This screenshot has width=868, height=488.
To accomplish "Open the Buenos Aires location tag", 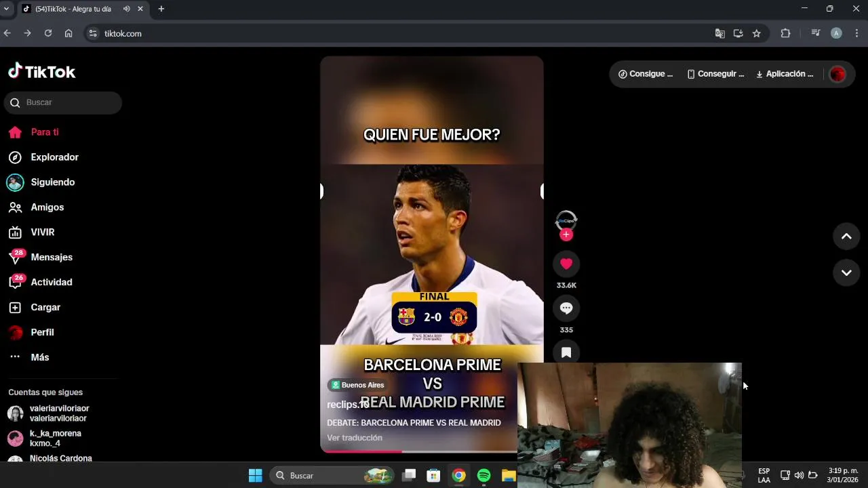I will click(x=357, y=385).
